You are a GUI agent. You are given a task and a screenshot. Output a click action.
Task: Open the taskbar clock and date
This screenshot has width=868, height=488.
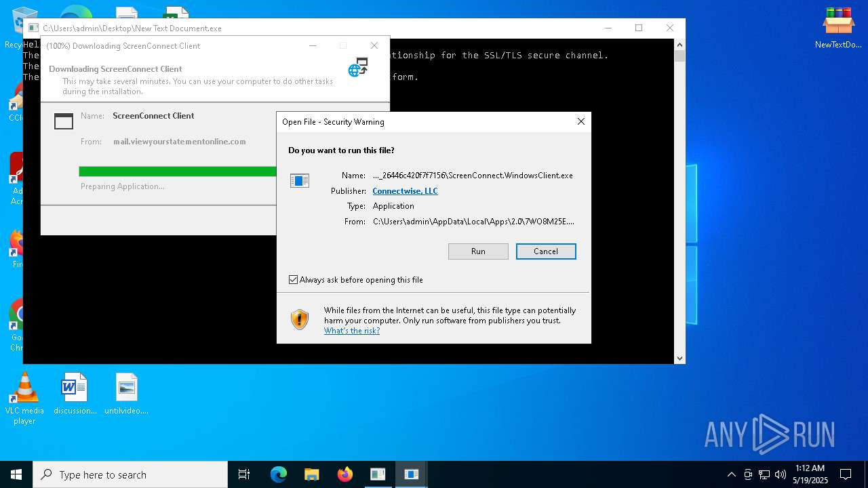click(810, 474)
